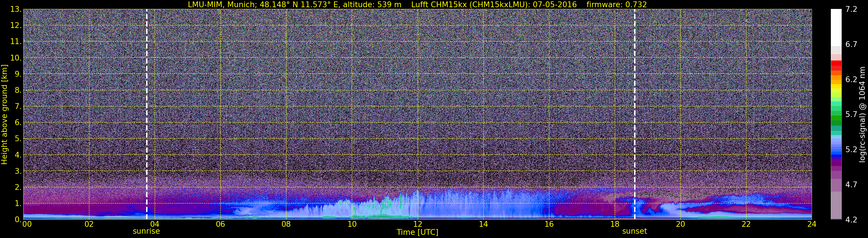Click the time tick label 00
Image resolution: width=868 pixels, height=238 pixels.
[27, 224]
